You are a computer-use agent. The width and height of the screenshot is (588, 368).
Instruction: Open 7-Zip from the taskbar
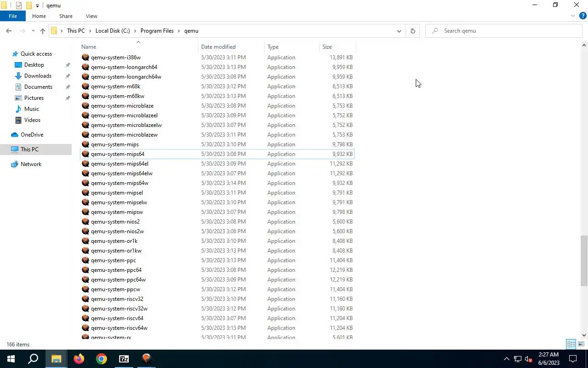[124, 359]
